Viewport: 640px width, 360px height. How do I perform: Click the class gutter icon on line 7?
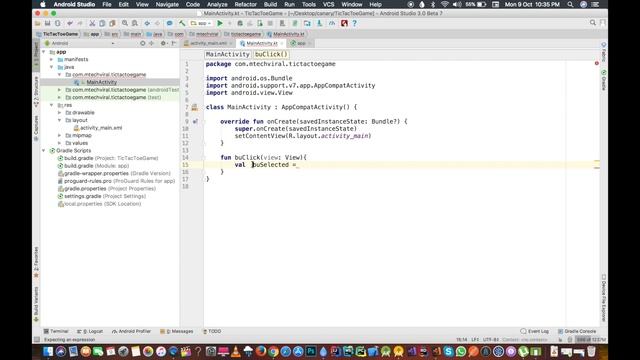195,107
